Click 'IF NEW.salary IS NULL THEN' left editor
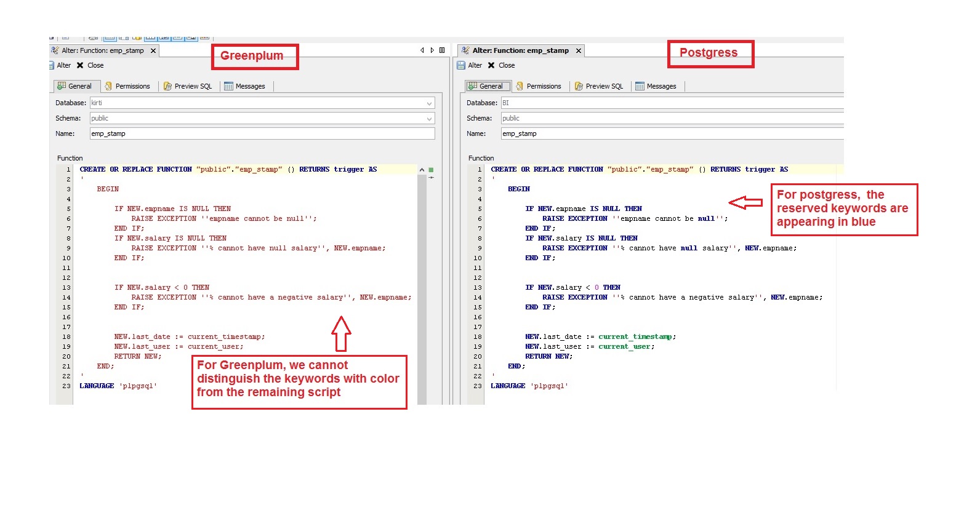The image size is (980, 529). click(x=171, y=238)
